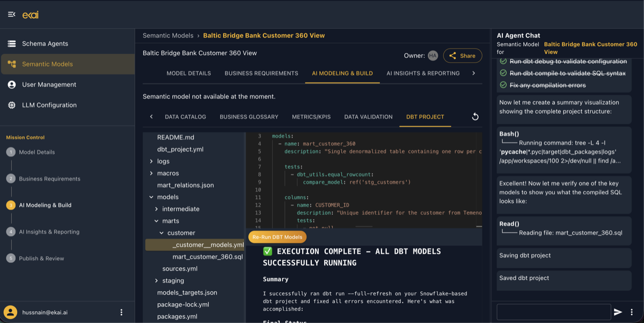Click the checkmark next to Fix any compilation errors

click(503, 85)
